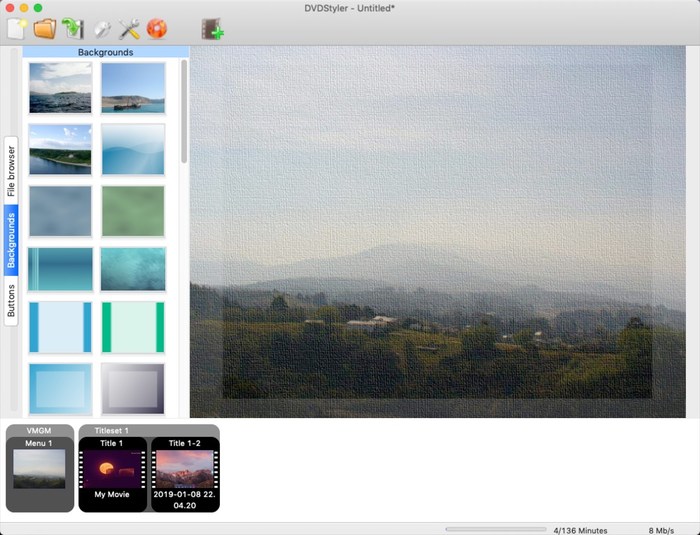Pick the ship on blue sea background
Image resolution: width=700 pixels, height=535 pixels.
(133, 88)
